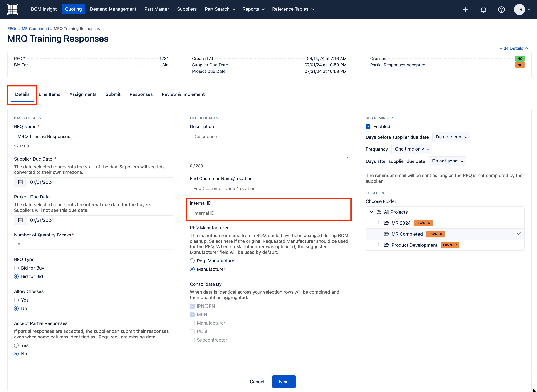Open Days after supplier due date dropdown

[x=447, y=161]
